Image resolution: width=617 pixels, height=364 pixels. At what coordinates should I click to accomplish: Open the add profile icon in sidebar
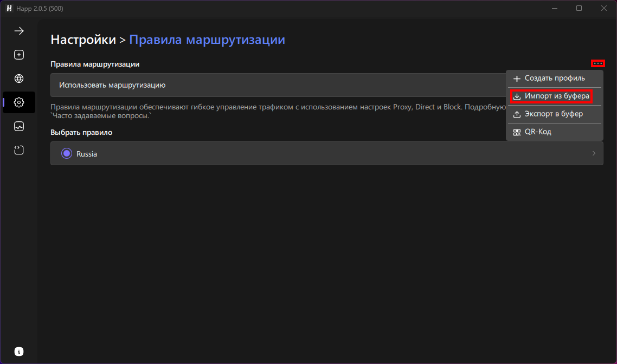coord(18,55)
